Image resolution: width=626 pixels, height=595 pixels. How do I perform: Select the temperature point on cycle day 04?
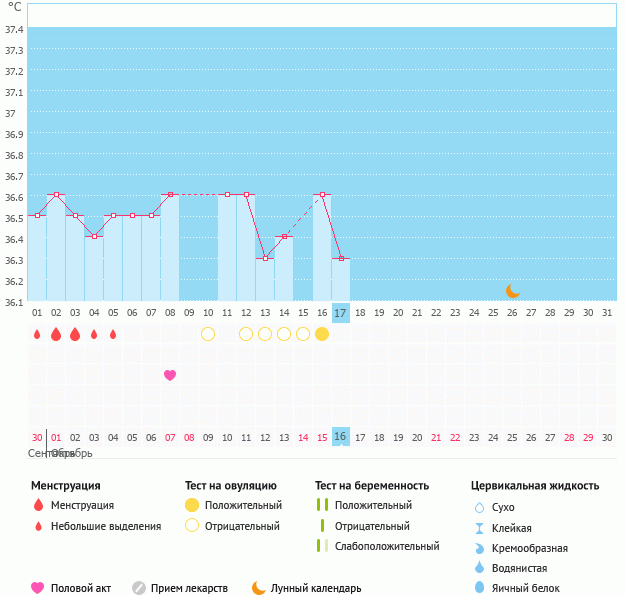click(94, 236)
